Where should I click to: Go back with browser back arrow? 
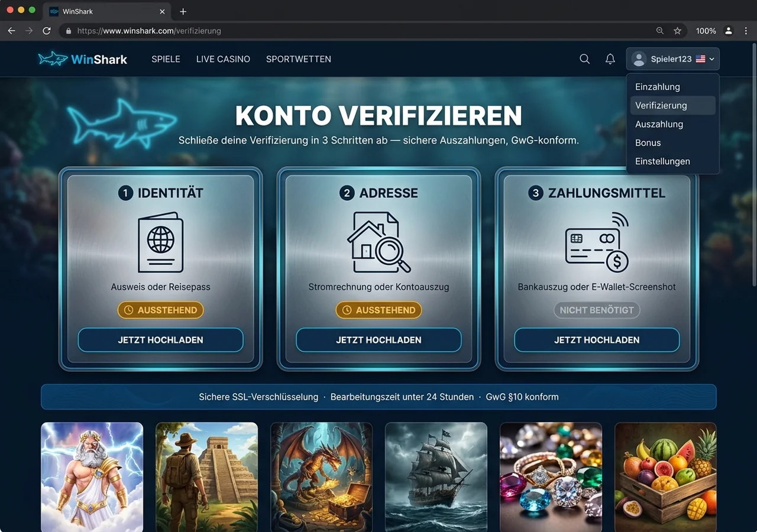[11, 31]
